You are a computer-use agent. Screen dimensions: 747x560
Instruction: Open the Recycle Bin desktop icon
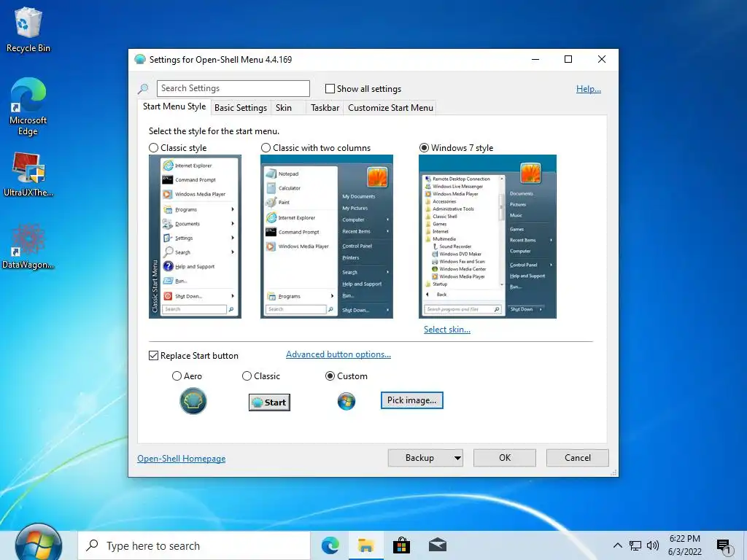[28, 29]
